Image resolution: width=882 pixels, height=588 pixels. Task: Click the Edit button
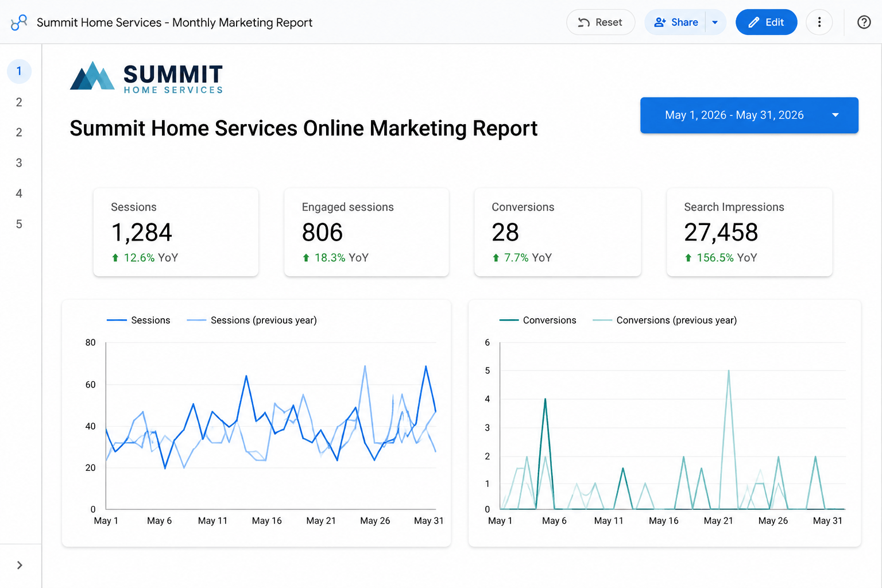coord(766,22)
